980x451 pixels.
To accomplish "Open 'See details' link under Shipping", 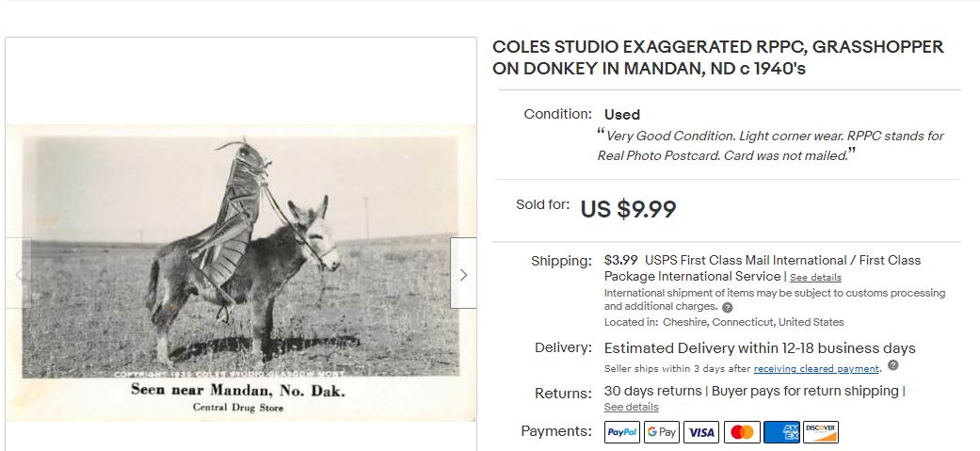I will tap(815, 278).
